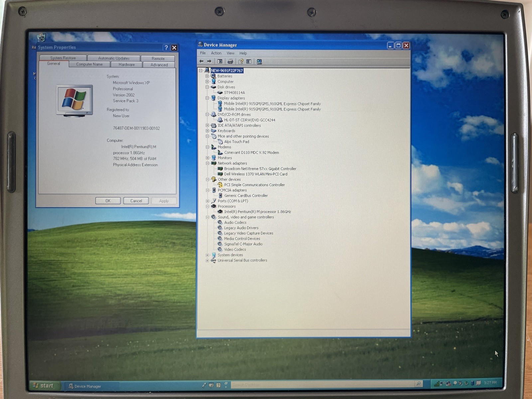This screenshot has height=399, width=532.
Task: Expand the Batteries node
Action: [x=207, y=76]
